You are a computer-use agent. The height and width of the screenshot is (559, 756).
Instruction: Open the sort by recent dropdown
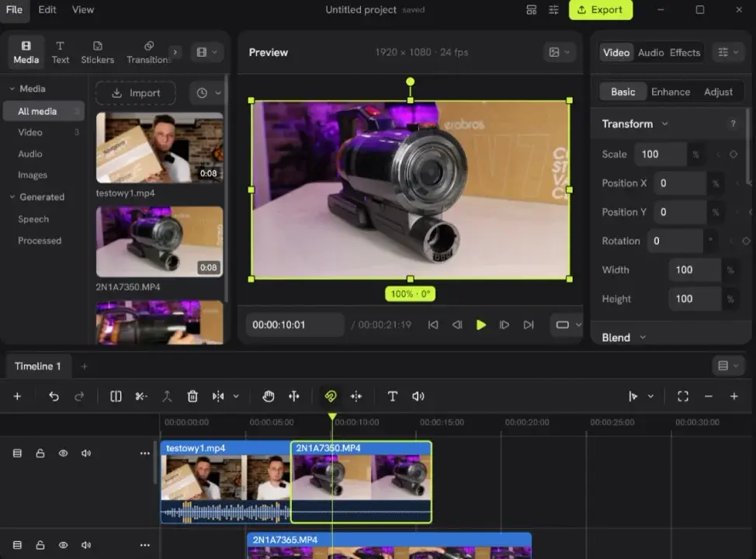tap(208, 93)
